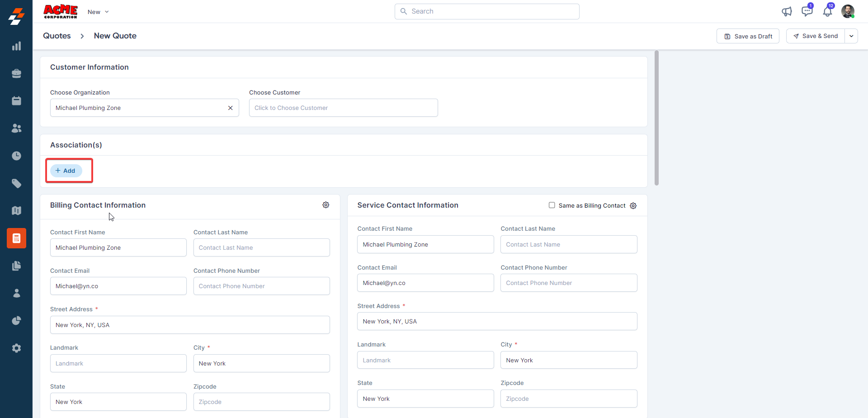868x418 pixels.
Task: Open the sidebar settings gear menu
Action: coord(16,348)
